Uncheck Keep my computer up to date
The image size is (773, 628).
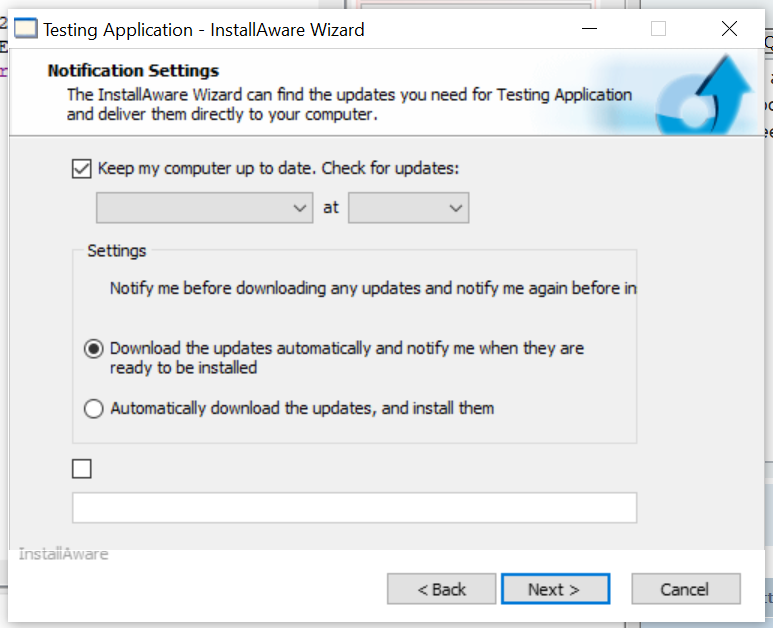click(81, 169)
